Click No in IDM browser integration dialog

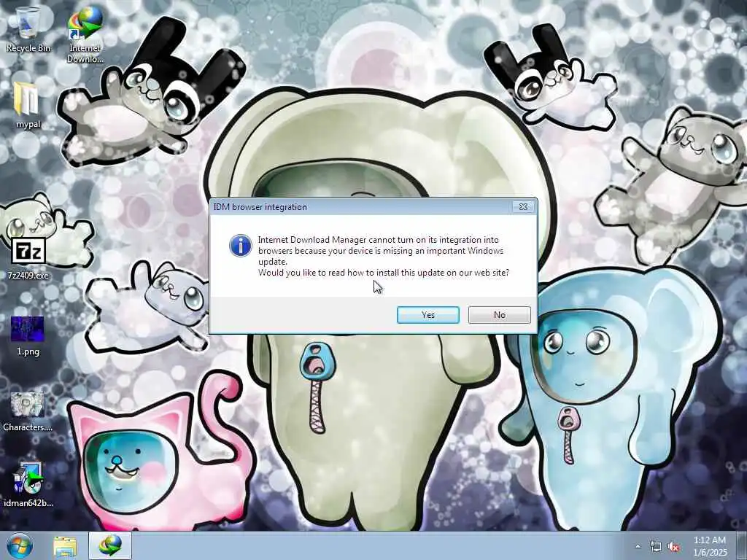499,315
